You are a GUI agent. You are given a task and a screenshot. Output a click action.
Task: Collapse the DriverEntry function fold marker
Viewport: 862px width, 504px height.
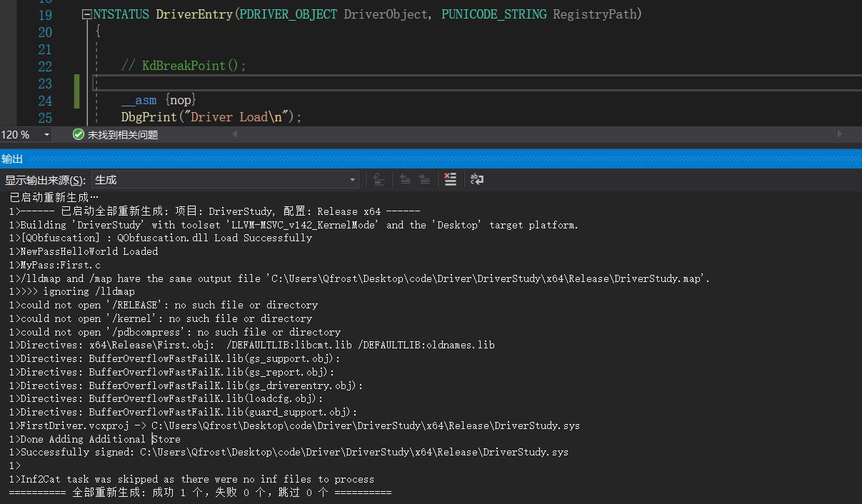click(88, 14)
